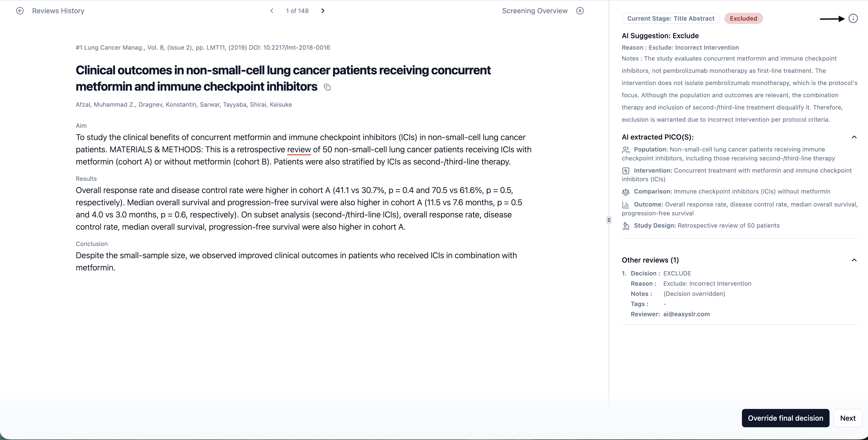Click the back arrow beside Reviews History

coord(20,11)
